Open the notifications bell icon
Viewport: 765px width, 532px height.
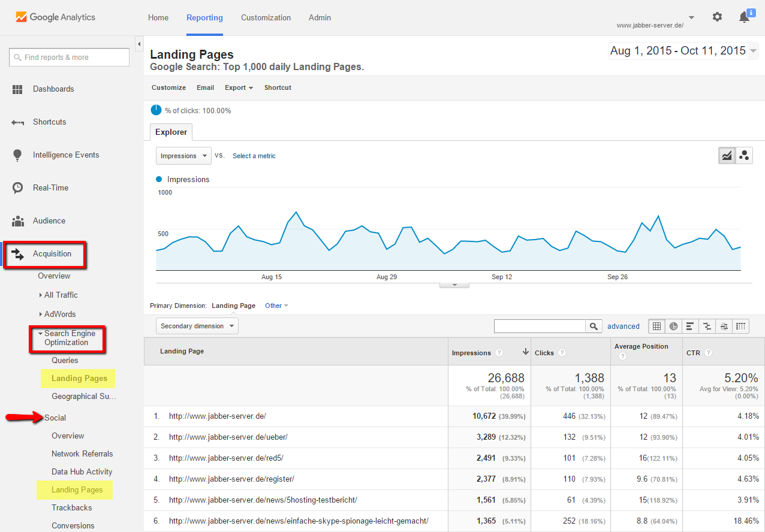click(x=744, y=17)
